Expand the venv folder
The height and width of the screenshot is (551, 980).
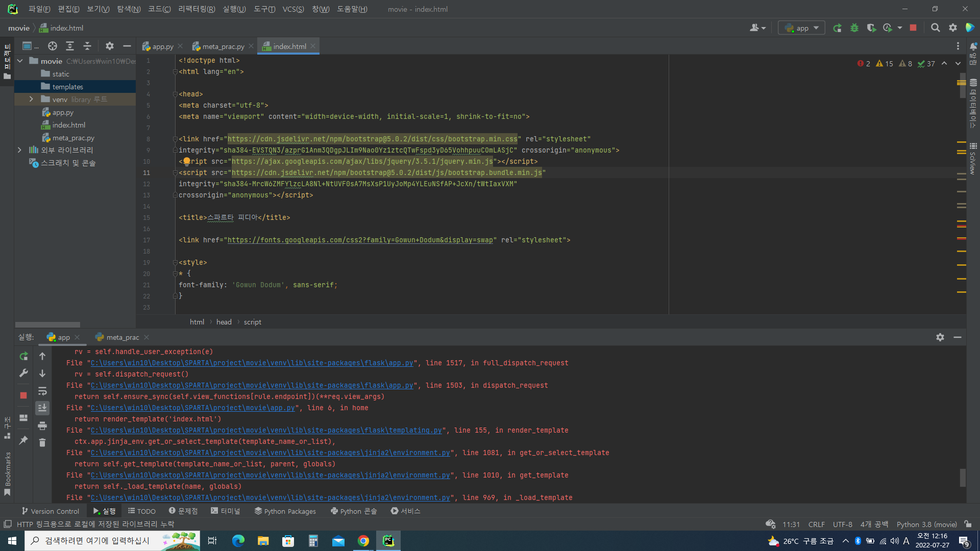pos(31,99)
